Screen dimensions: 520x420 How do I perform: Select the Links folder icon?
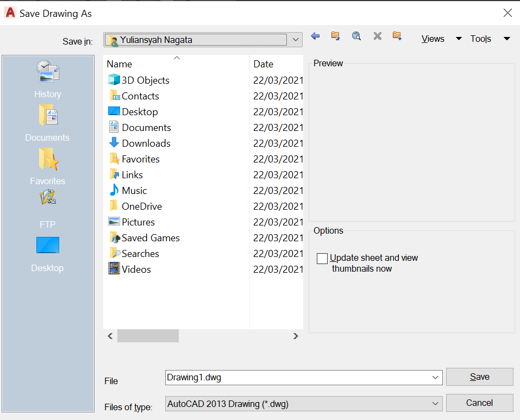(114, 174)
